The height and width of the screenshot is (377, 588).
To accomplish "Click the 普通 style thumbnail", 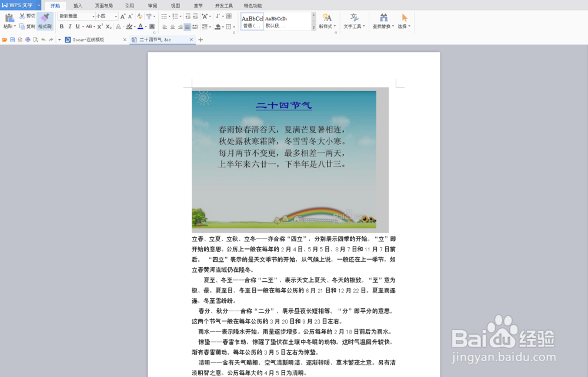I will [252, 21].
